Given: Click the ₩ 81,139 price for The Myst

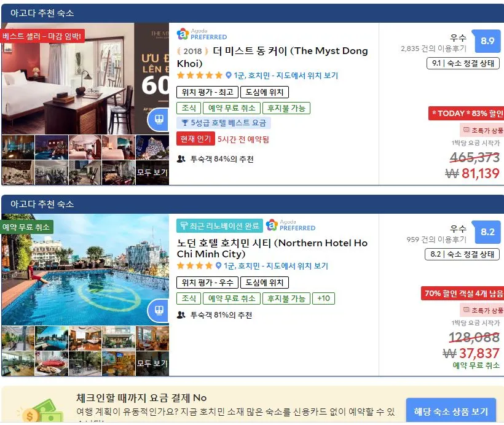Looking at the screenshot, I should point(472,173).
